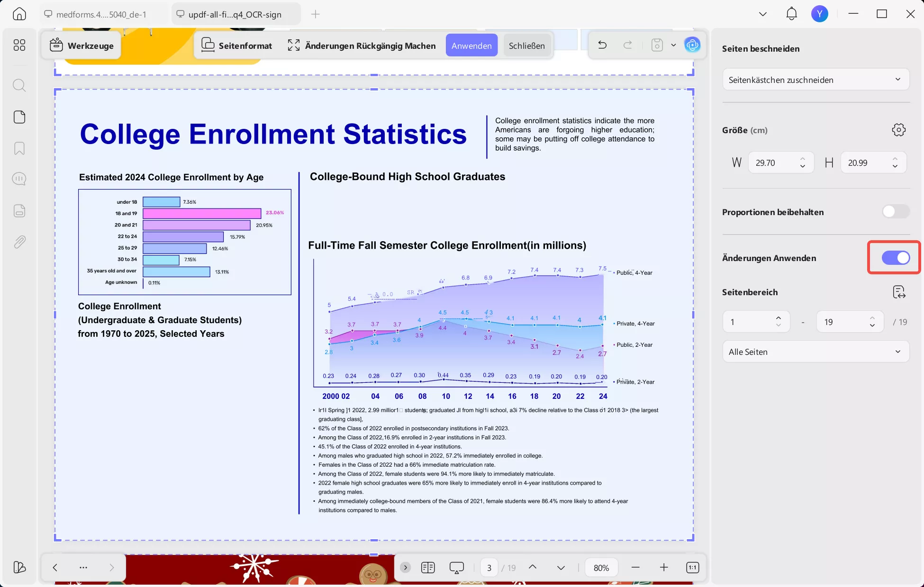Select Seitenformat in the toolbar

coord(236,45)
